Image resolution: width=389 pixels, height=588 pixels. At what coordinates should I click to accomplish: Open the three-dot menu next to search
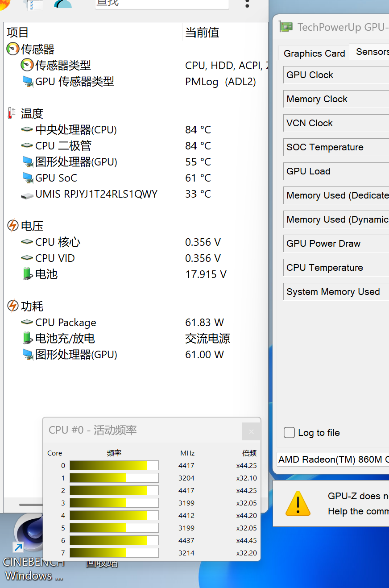[x=248, y=4]
